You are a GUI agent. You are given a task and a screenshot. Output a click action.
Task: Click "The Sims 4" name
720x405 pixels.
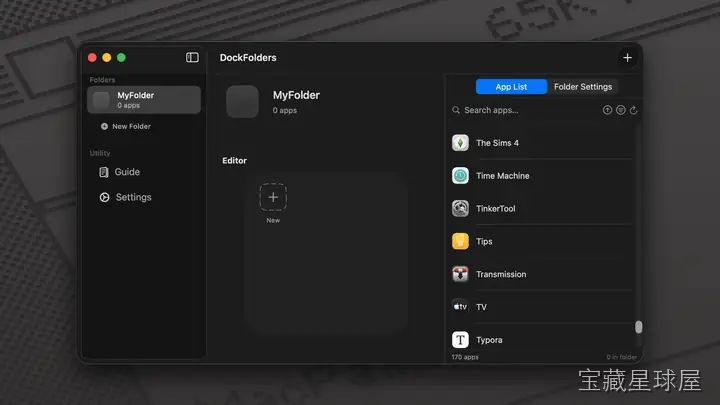(x=497, y=143)
